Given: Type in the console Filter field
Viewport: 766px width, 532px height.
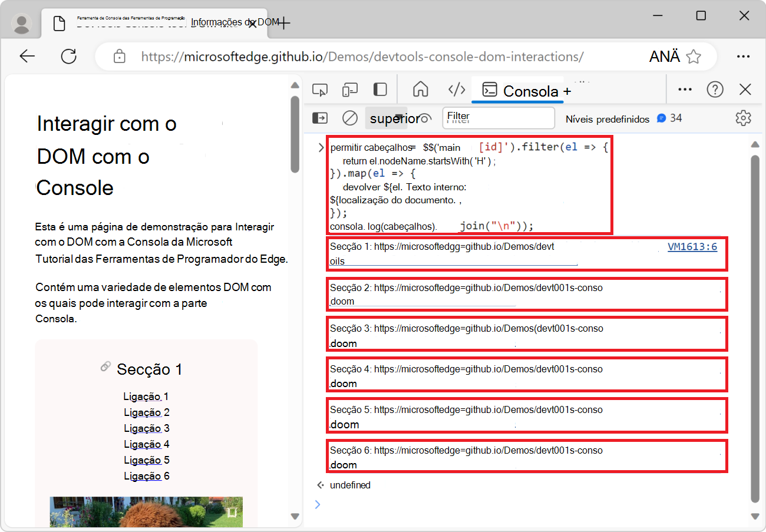Looking at the screenshot, I should tap(498, 118).
